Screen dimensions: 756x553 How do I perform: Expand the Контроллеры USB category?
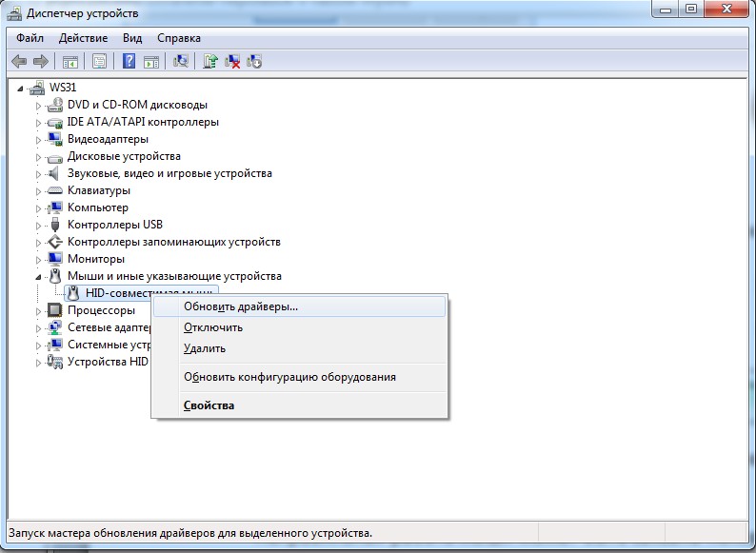pyautogui.click(x=39, y=225)
